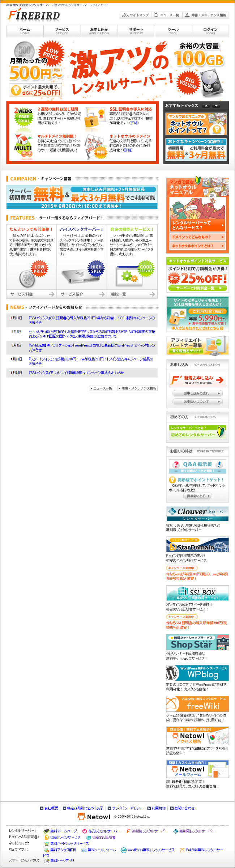The image size is (235, 868).
Task: Open お問い合わせ footer link
Action: [182, 808]
